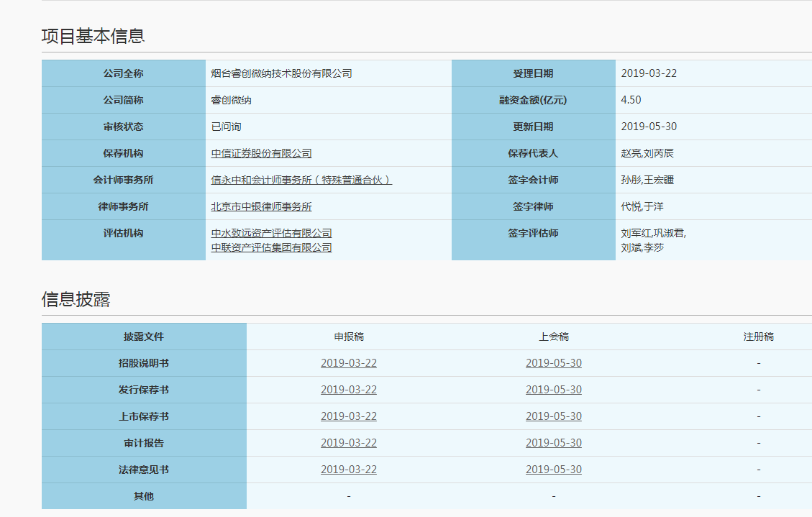Open the 发行保荐书 上会稿 date link
Screen dimensions: 812x517
pos(553,390)
